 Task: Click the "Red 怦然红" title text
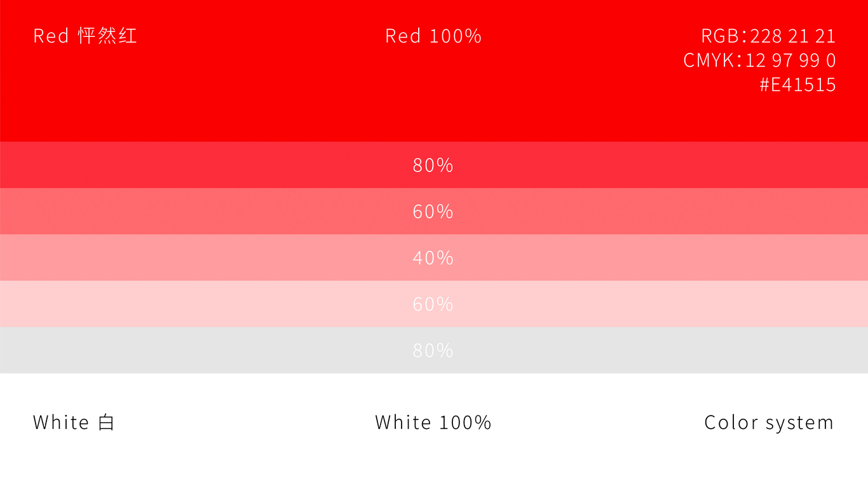pyautogui.click(x=85, y=36)
